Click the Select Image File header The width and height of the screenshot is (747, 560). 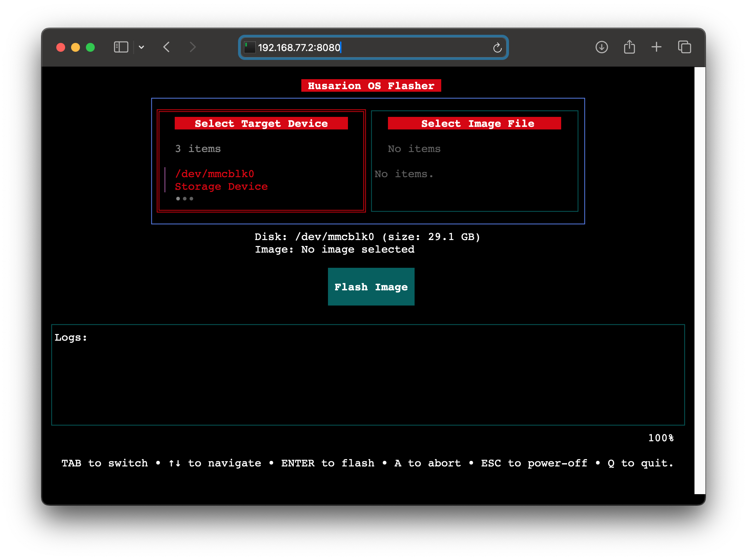pos(474,123)
